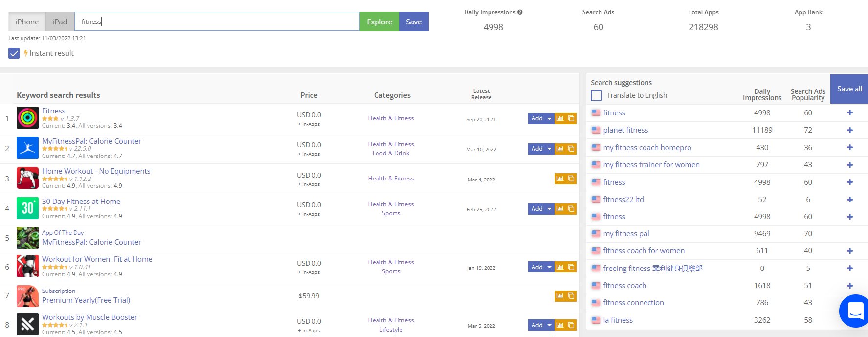Enable Translate to English checkbox

click(x=596, y=95)
